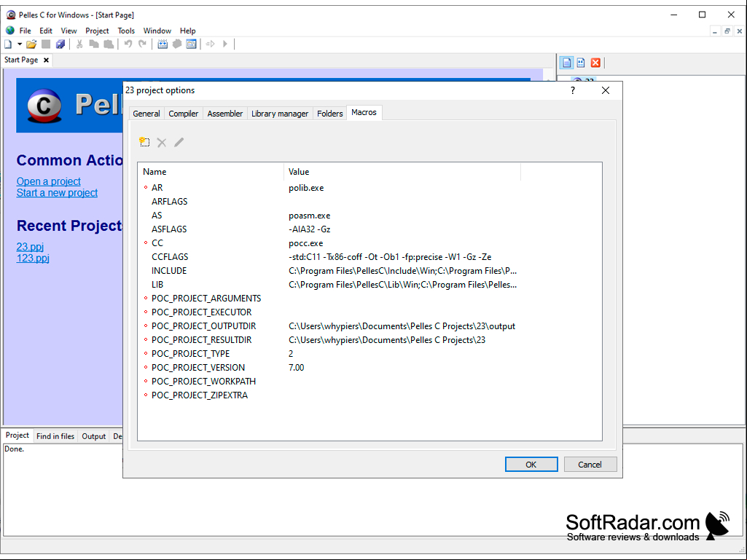Select the CCFLAGS macro row
Image resolution: width=747 pixels, height=560 pixels.
pyautogui.click(x=329, y=256)
